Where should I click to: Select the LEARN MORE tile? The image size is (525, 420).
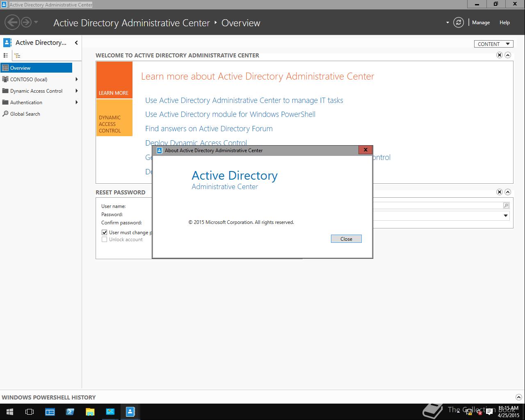point(114,80)
